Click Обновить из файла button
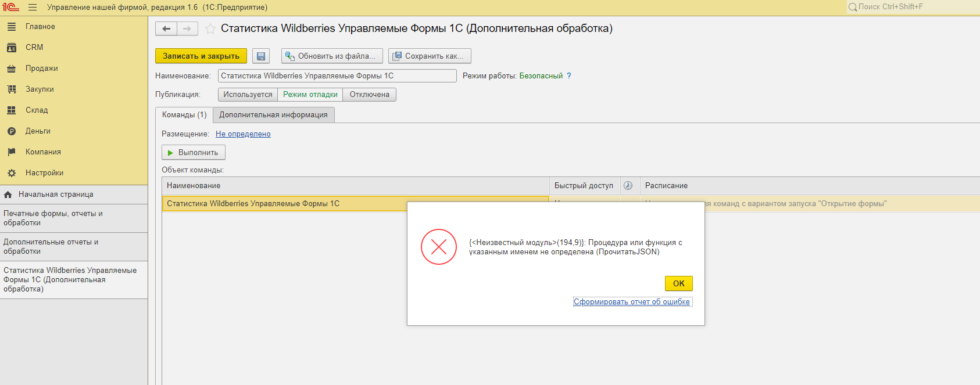 tap(332, 56)
